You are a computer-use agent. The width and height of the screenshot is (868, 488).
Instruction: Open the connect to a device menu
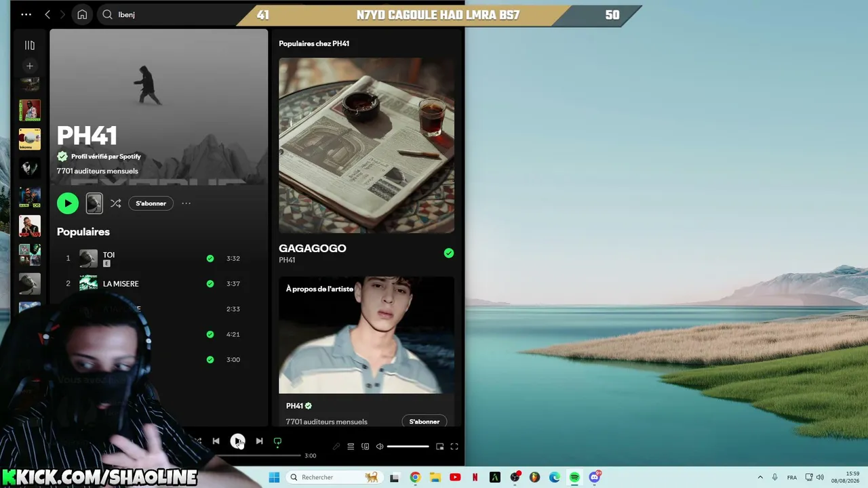click(365, 447)
